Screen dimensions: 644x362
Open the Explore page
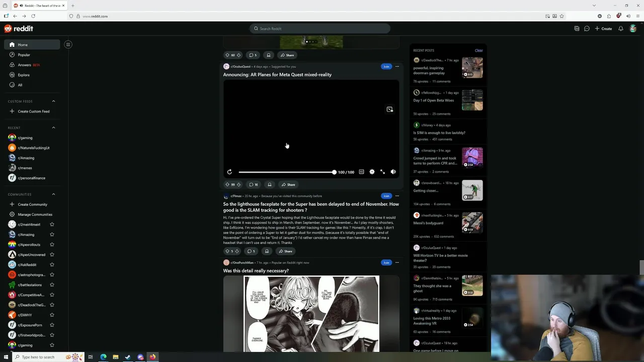(x=32, y=75)
